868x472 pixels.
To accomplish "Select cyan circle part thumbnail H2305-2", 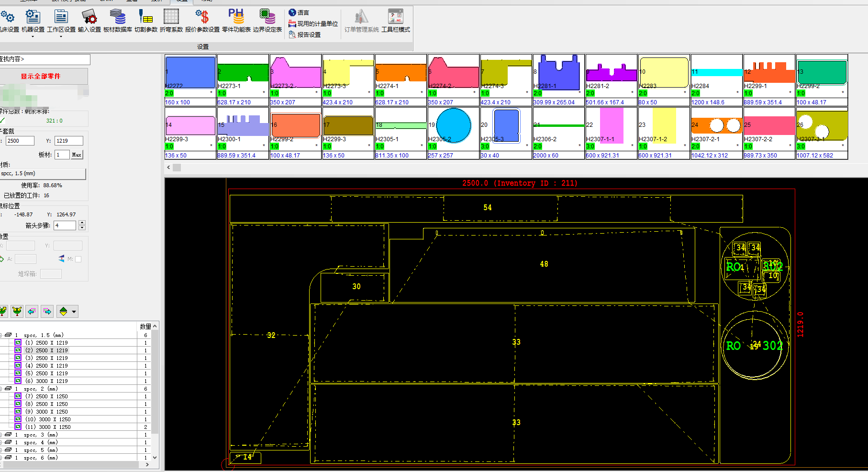I will 454,133.
